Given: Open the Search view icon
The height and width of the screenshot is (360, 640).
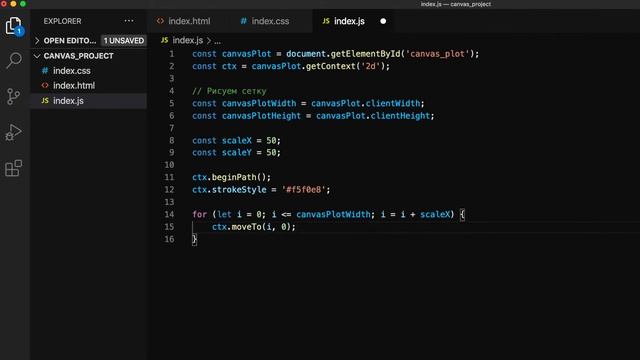Looking at the screenshot, I should pyautogui.click(x=14, y=60).
